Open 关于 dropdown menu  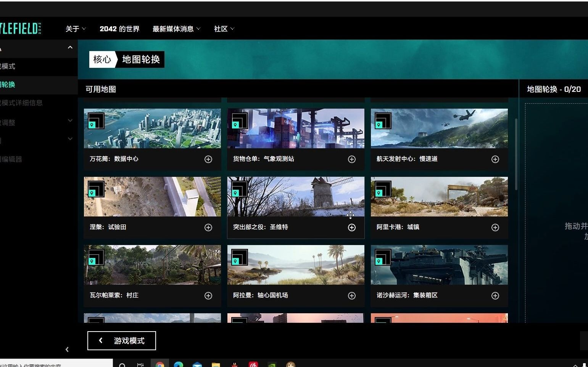coord(76,29)
